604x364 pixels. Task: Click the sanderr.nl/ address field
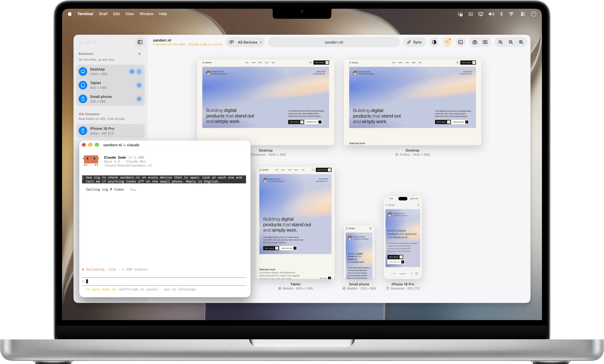(334, 42)
